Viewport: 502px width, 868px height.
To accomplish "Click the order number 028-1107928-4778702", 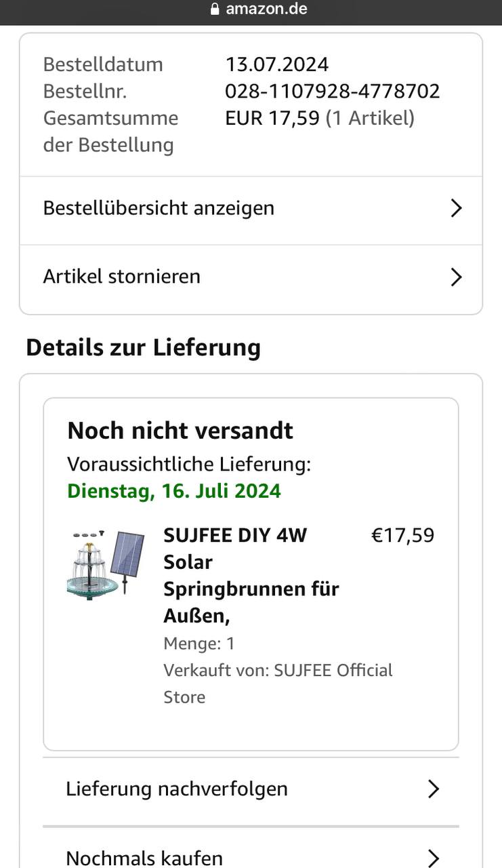I will [x=333, y=91].
